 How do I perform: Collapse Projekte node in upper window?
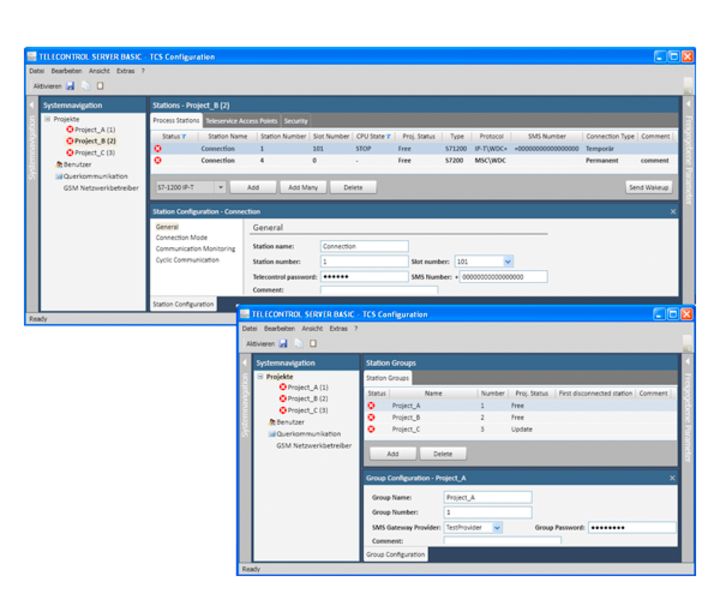47,119
